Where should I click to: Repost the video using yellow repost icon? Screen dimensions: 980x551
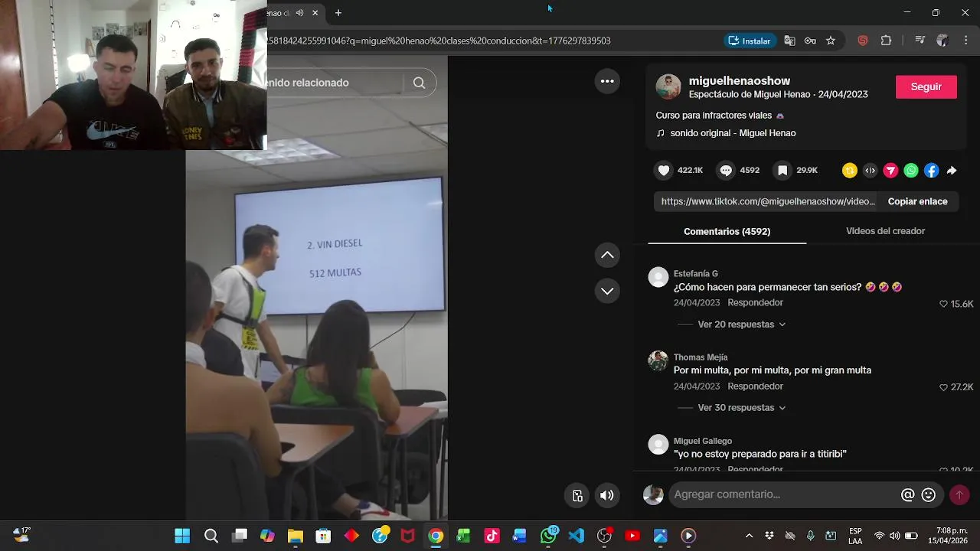(x=849, y=171)
